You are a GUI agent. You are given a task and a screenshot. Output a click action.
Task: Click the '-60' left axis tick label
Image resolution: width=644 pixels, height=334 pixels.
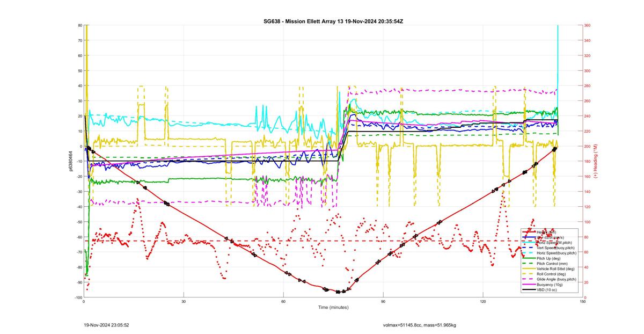click(x=78, y=237)
